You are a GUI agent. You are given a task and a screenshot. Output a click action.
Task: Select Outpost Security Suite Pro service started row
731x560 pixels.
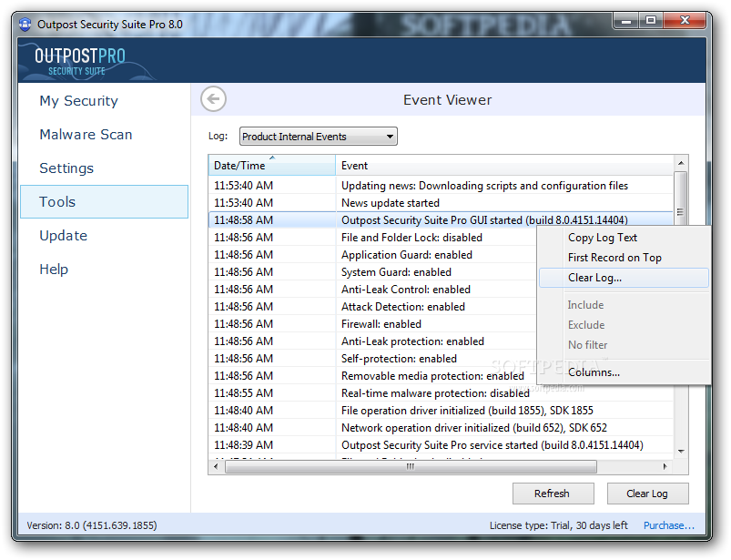441,445
